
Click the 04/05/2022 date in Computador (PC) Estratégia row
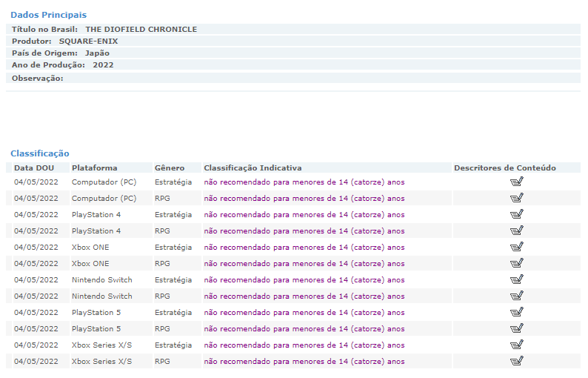[36, 182]
